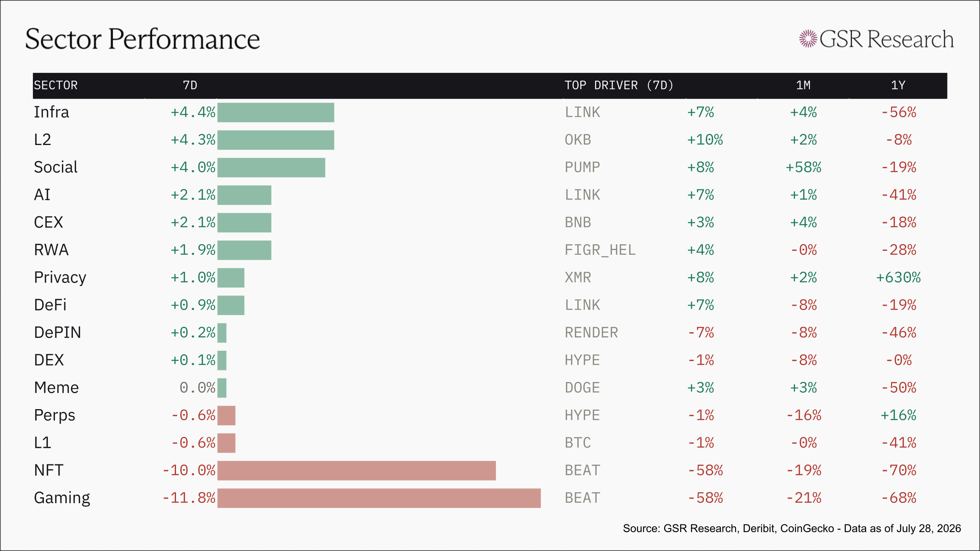Click the RENDER ticker for DePIN

pyautogui.click(x=591, y=333)
